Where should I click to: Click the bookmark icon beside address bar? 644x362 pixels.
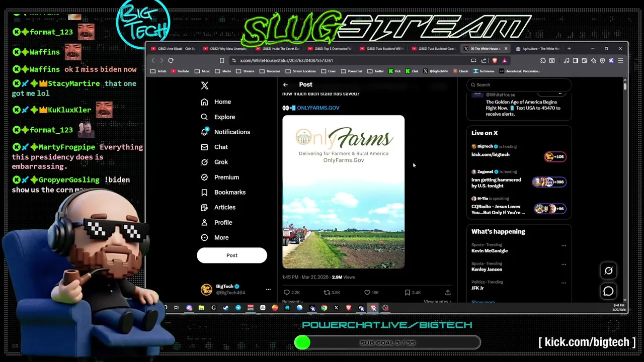[x=222, y=61]
